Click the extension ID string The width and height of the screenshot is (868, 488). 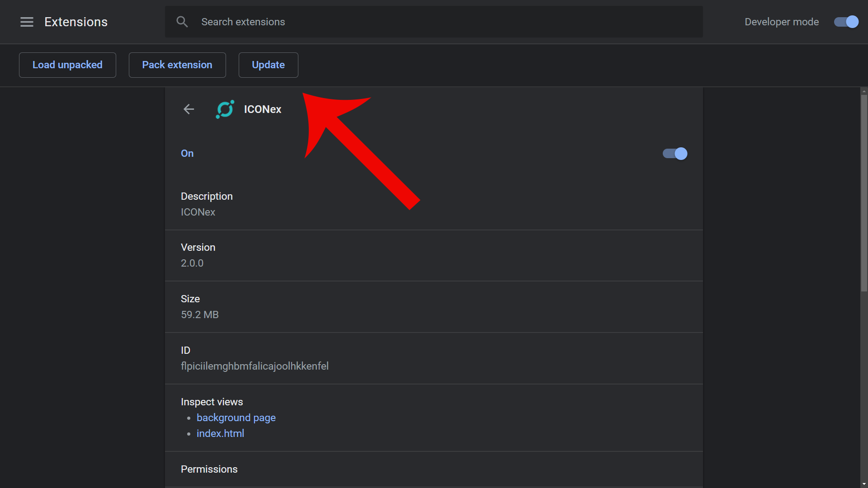(x=255, y=366)
